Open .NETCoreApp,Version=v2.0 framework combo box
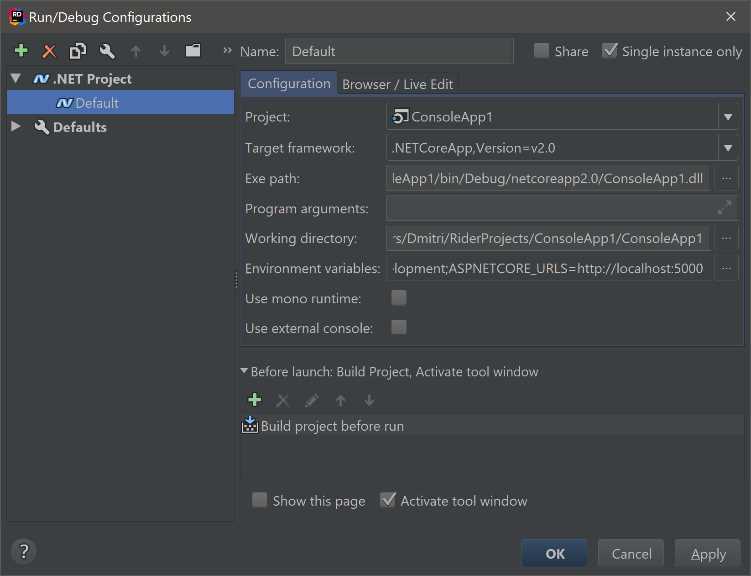The height and width of the screenshot is (576, 751). click(x=561, y=148)
